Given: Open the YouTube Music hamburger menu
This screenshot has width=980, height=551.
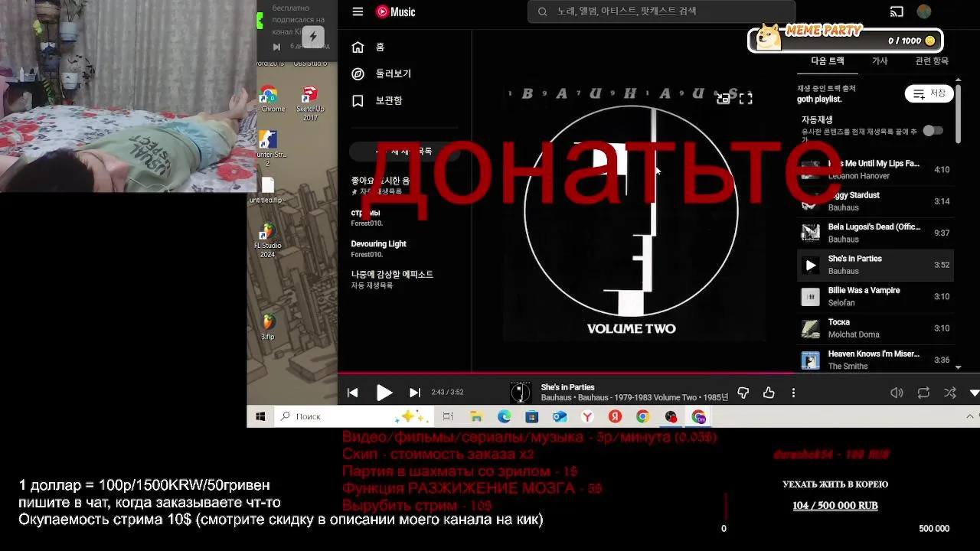Looking at the screenshot, I should [x=358, y=11].
